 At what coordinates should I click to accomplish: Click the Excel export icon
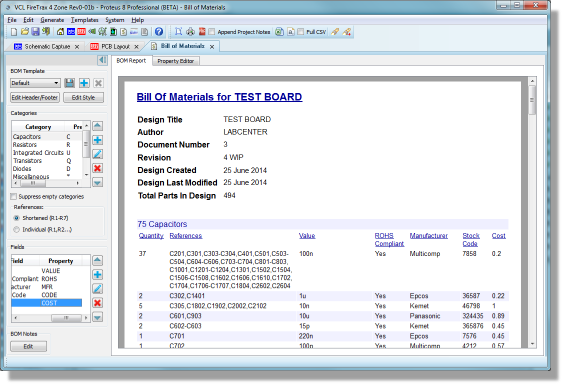279,32
